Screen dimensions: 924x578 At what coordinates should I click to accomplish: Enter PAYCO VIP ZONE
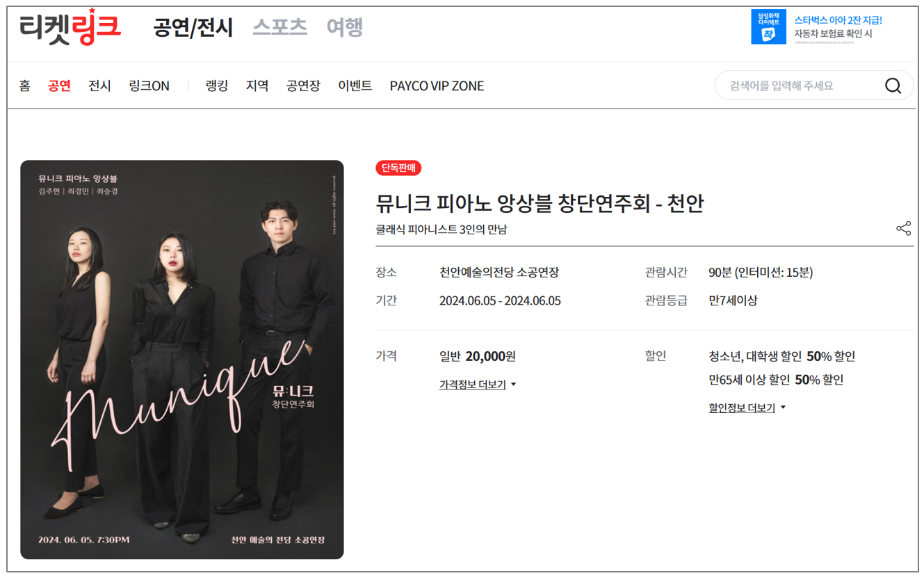coord(436,85)
